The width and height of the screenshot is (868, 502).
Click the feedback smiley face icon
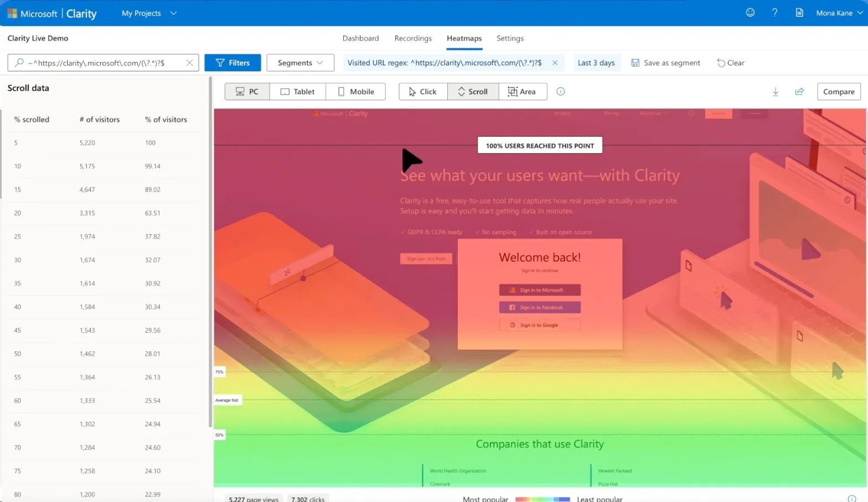(750, 13)
